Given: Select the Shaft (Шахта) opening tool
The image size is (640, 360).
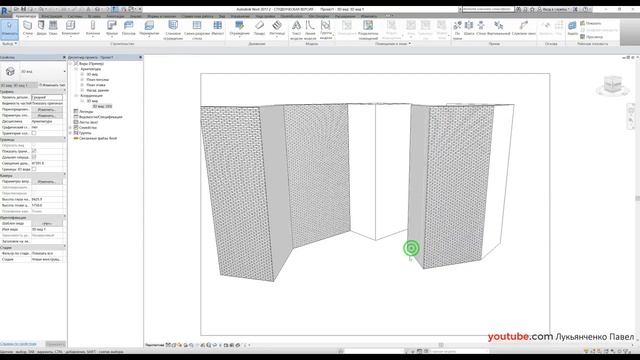Looking at the screenshot, I should 469,28.
